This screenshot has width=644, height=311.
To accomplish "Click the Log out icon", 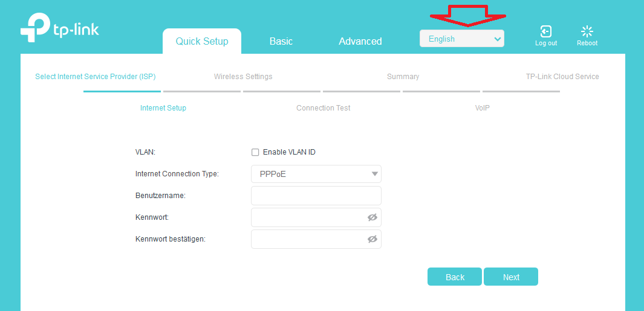I will tap(545, 32).
